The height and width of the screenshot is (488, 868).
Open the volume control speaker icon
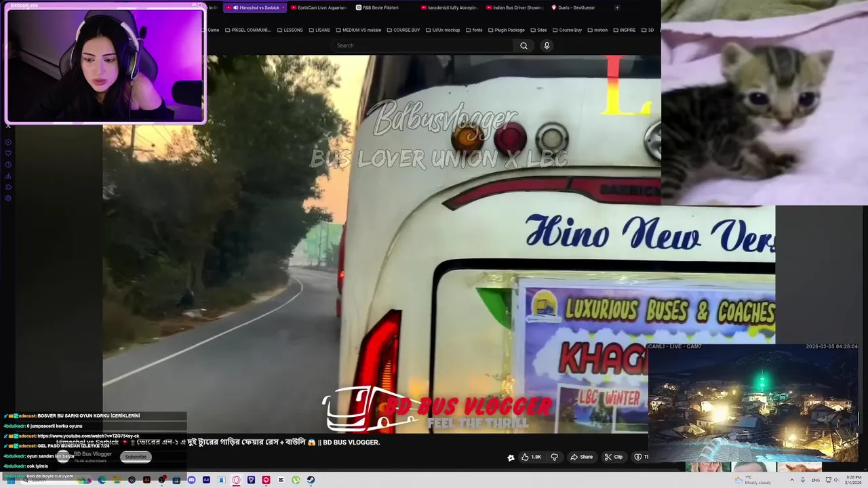click(837, 480)
